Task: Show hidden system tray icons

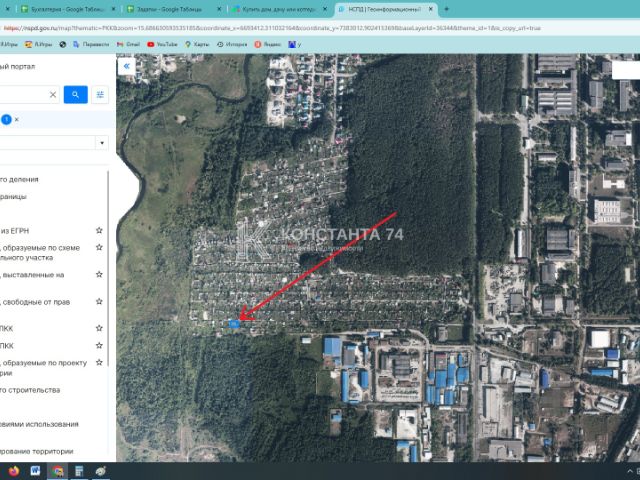Action: 630,472
